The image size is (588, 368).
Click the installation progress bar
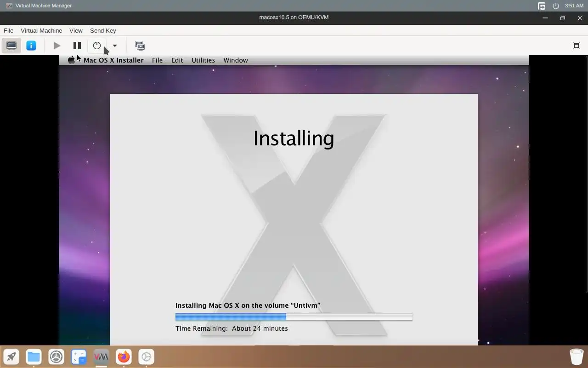click(294, 317)
